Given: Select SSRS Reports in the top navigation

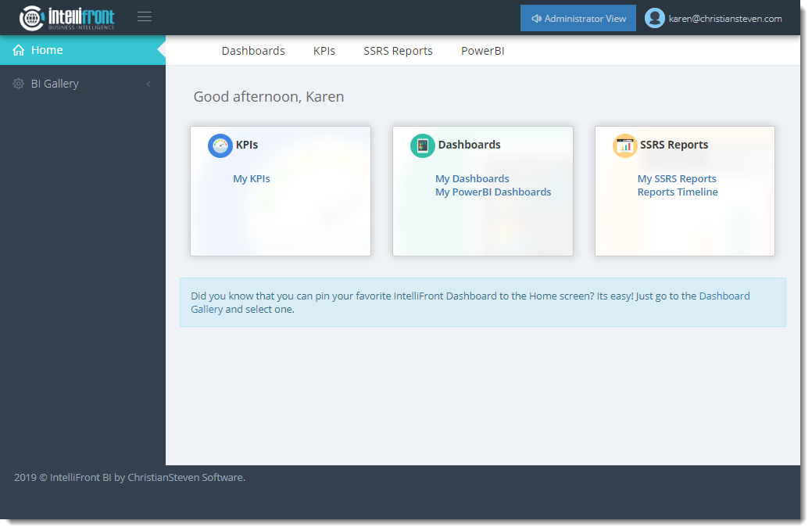Looking at the screenshot, I should [x=398, y=51].
